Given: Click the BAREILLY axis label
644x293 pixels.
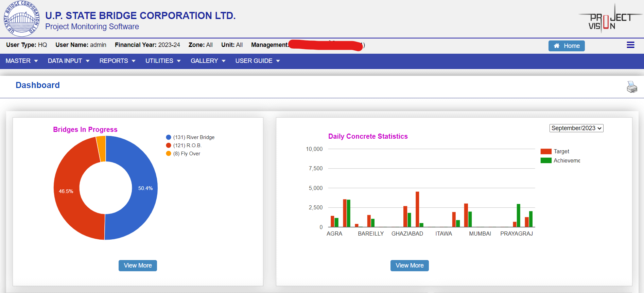Looking at the screenshot, I should (371, 234).
